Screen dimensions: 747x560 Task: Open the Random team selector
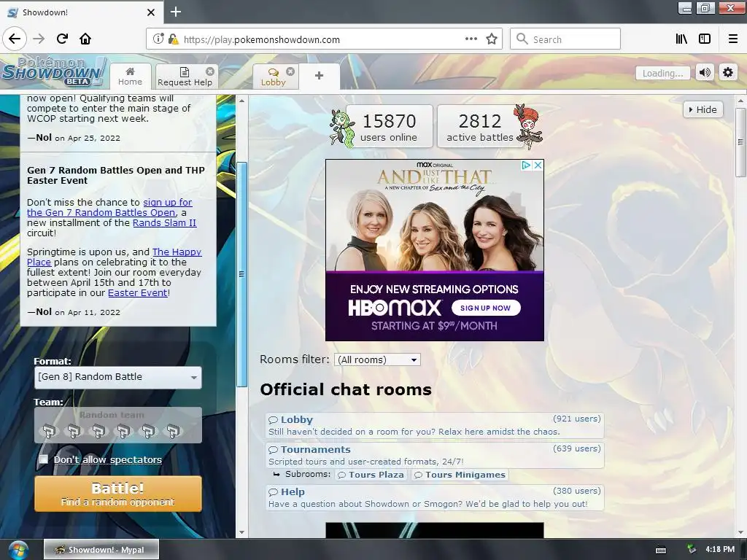point(118,425)
